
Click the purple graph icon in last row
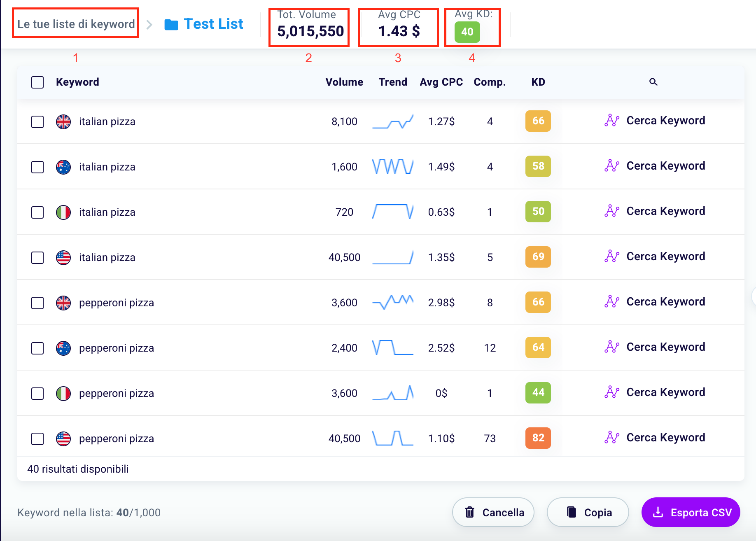pyautogui.click(x=612, y=438)
